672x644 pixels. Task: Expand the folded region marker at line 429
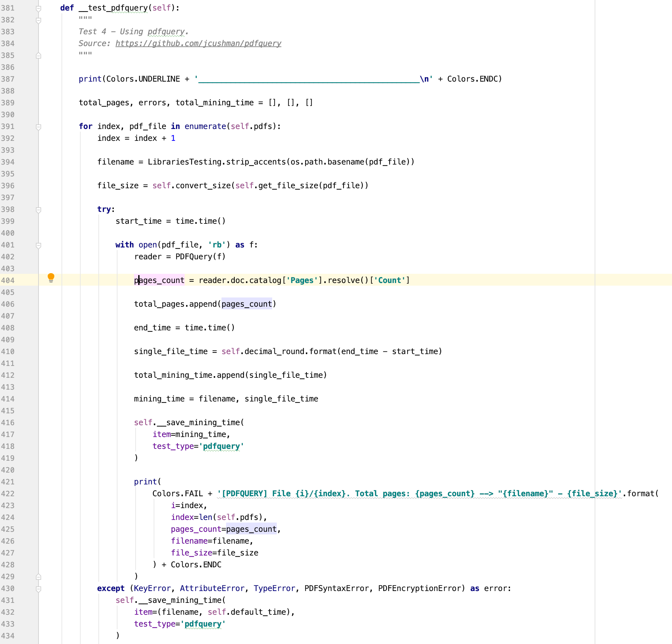39,577
